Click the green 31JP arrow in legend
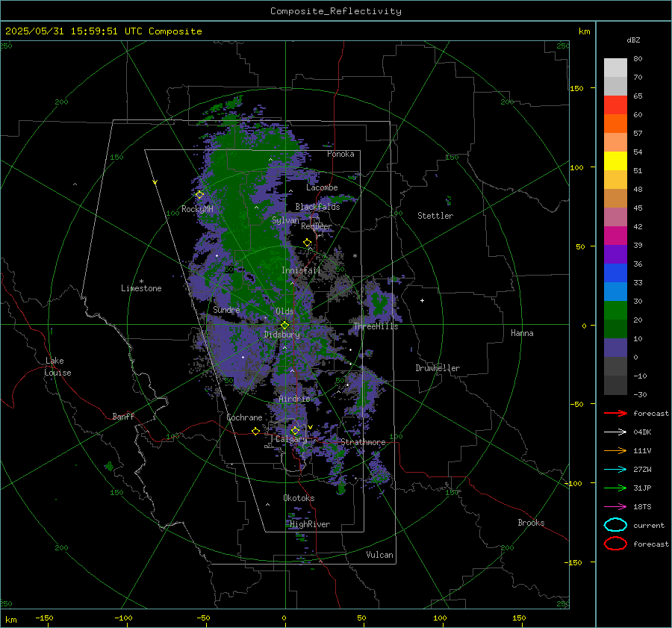Viewport: 672px width, 628px height. tap(615, 488)
